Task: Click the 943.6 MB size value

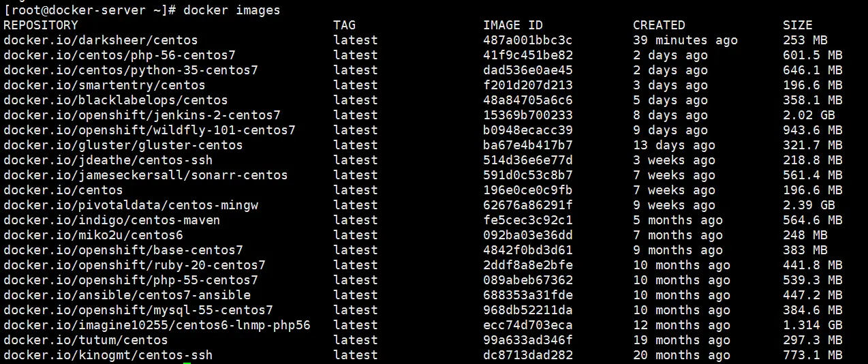Action: point(813,130)
